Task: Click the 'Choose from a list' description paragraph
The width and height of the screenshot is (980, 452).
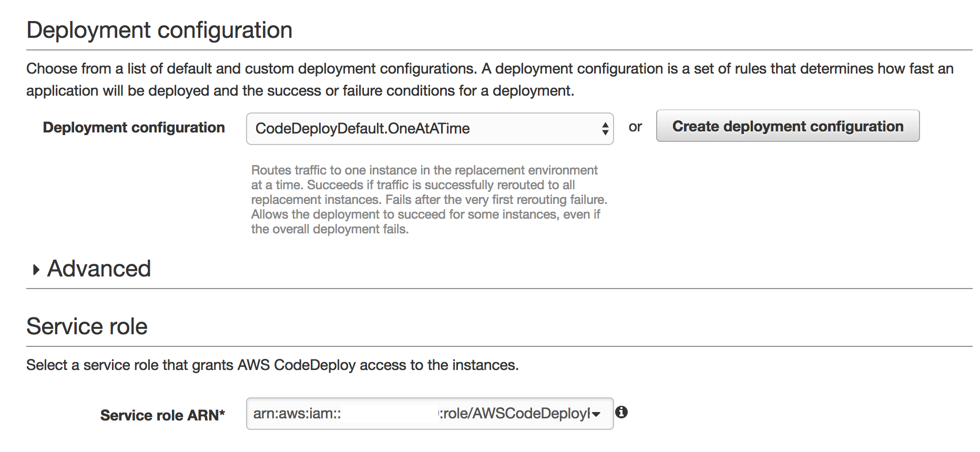Action: [x=489, y=79]
